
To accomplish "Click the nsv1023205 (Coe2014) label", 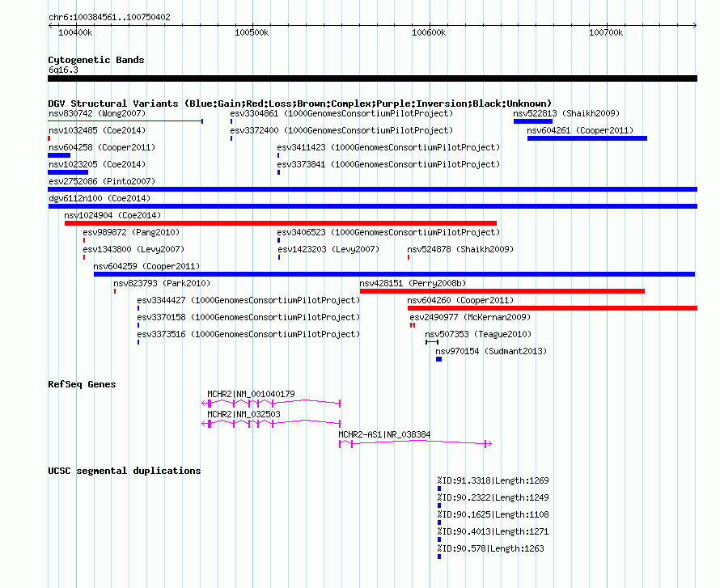I will coord(97,164).
